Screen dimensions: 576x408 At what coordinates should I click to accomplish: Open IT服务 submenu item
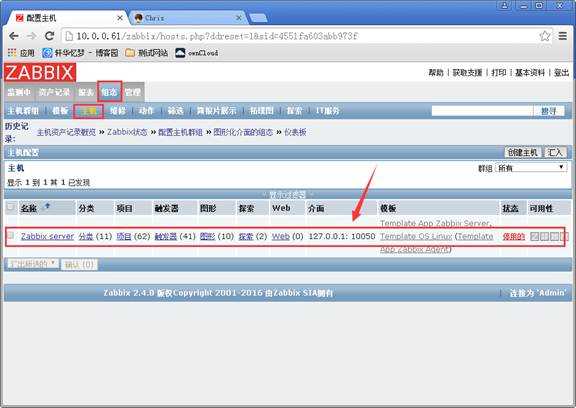[328, 111]
